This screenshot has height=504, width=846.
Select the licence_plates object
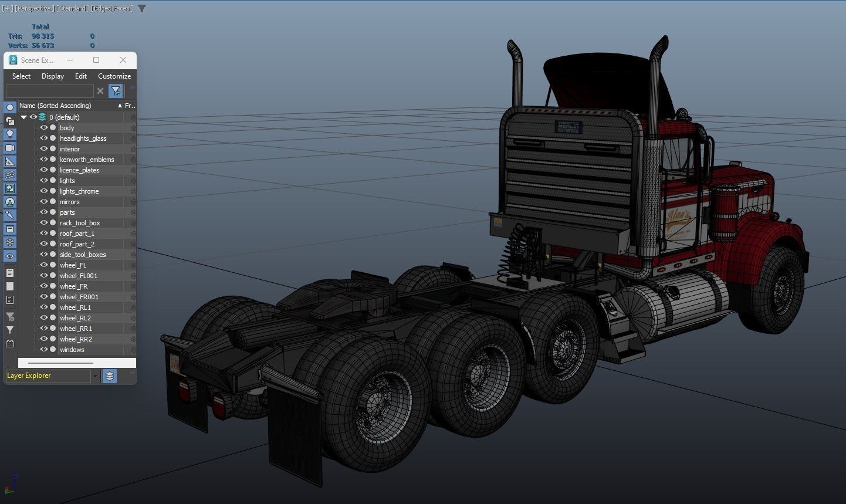click(x=80, y=170)
